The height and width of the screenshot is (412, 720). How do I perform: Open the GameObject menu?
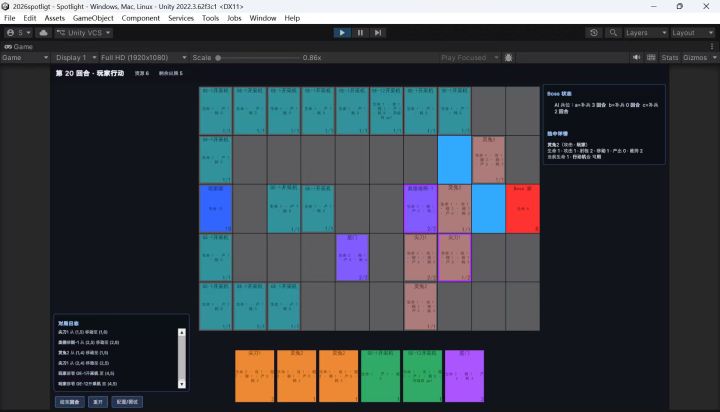93,18
